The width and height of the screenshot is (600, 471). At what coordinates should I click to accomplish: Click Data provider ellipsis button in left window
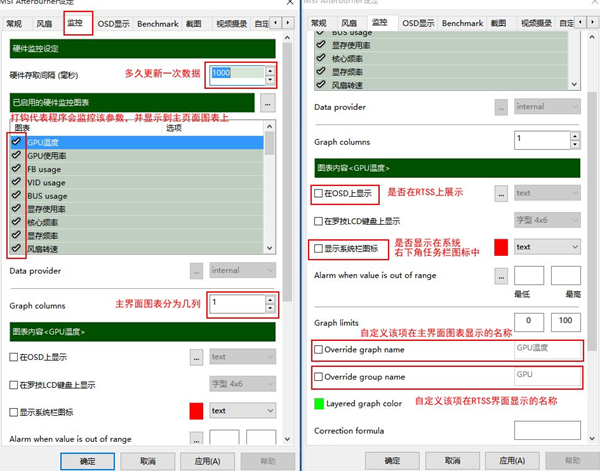point(196,271)
